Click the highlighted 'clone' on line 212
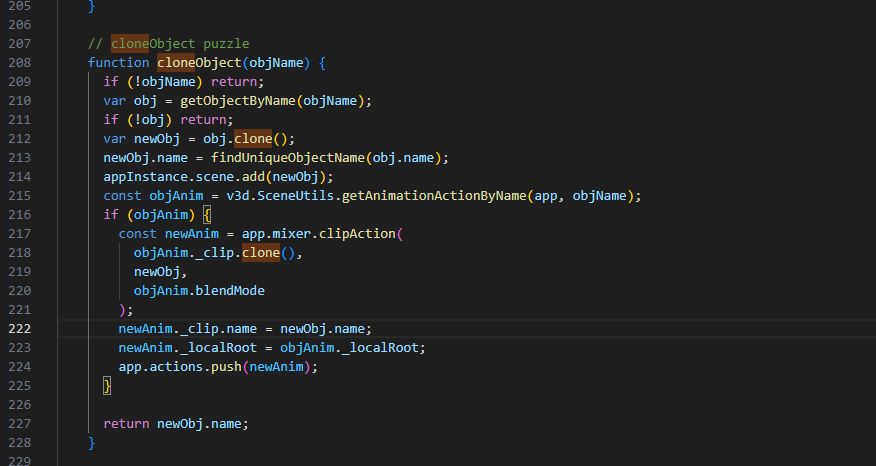 pyautogui.click(x=253, y=139)
